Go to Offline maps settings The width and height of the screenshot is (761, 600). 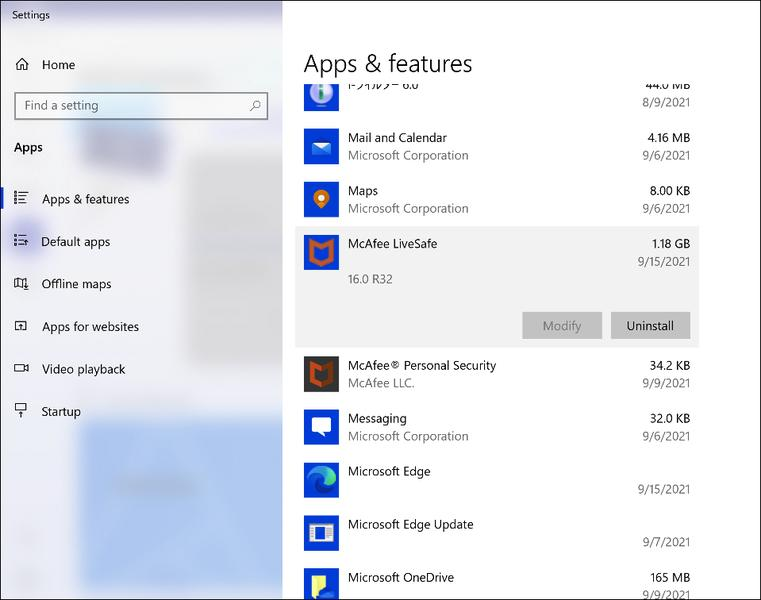(x=76, y=284)
